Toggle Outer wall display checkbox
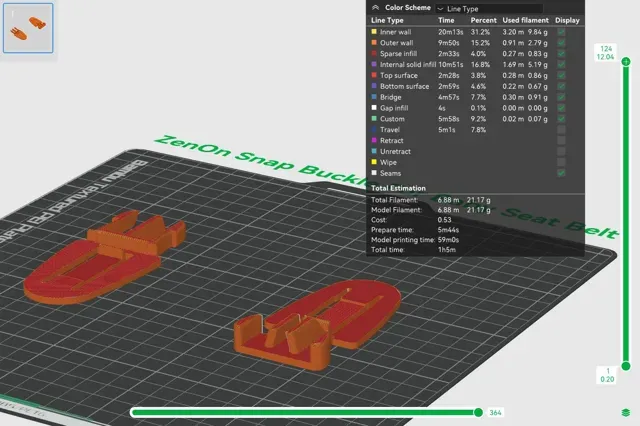 point(561,43)
